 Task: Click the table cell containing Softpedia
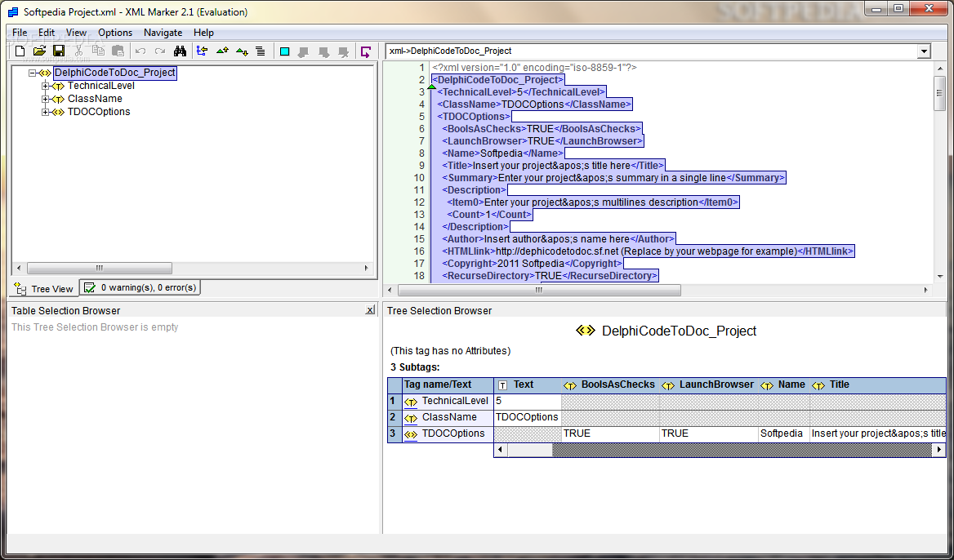coord(783,434)
